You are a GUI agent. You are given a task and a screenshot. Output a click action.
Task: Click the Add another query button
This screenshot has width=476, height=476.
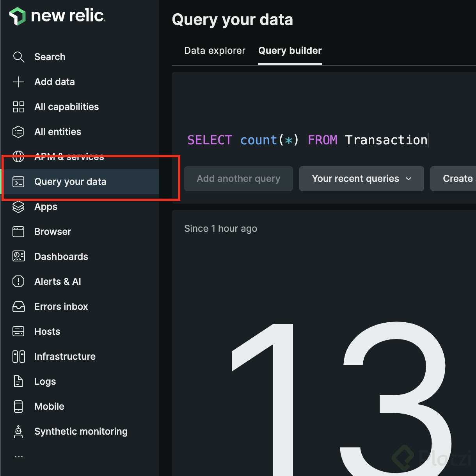238,179
